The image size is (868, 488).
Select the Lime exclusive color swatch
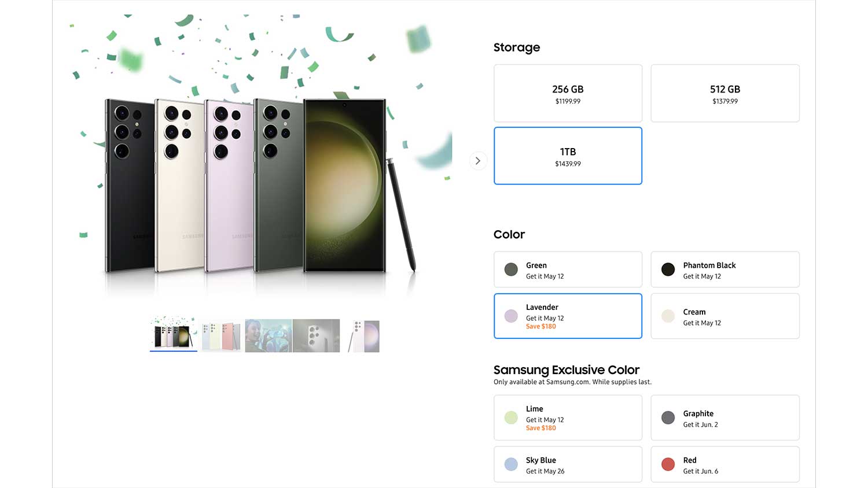coord(511,417)
